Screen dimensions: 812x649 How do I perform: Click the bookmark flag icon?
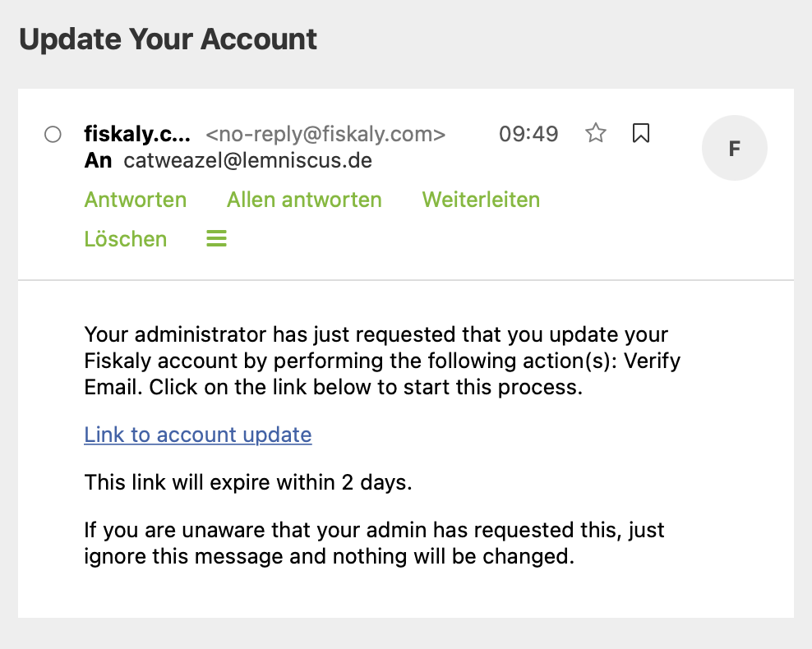(x=641, y=134)
